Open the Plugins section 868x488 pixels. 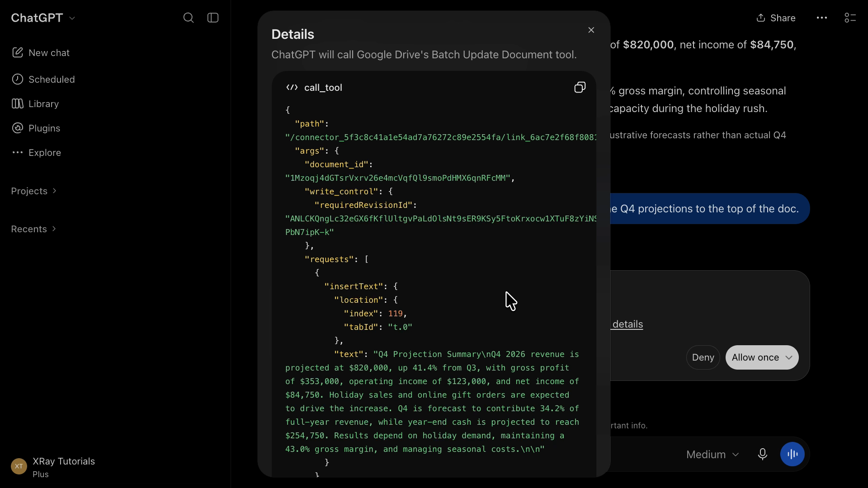[36, 128]
